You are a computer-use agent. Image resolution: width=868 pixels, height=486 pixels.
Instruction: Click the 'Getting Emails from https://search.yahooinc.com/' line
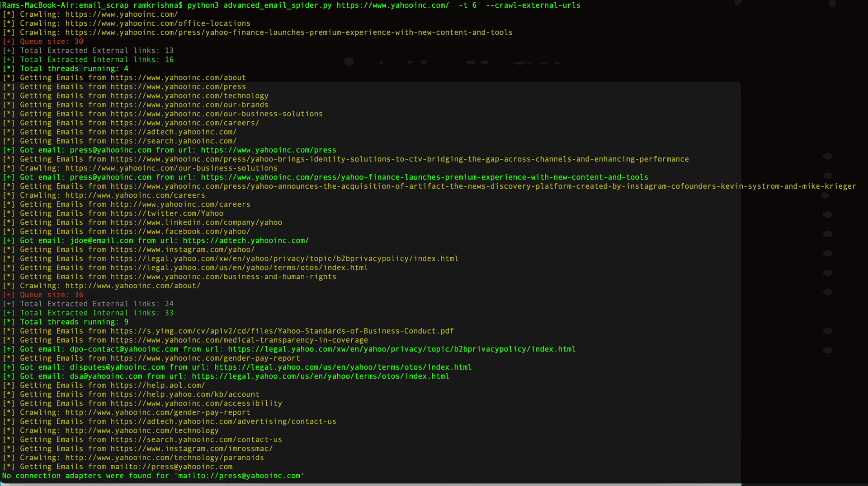tap(120, 141)
